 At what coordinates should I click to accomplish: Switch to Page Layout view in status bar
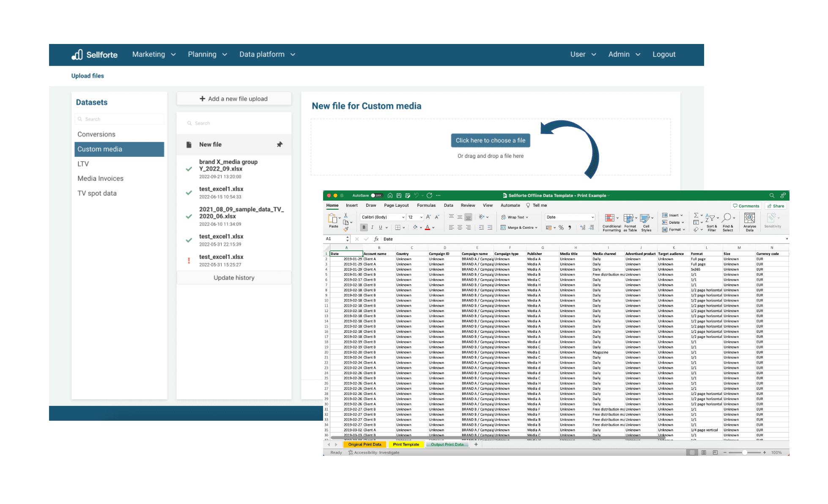[x=704, y=452]
